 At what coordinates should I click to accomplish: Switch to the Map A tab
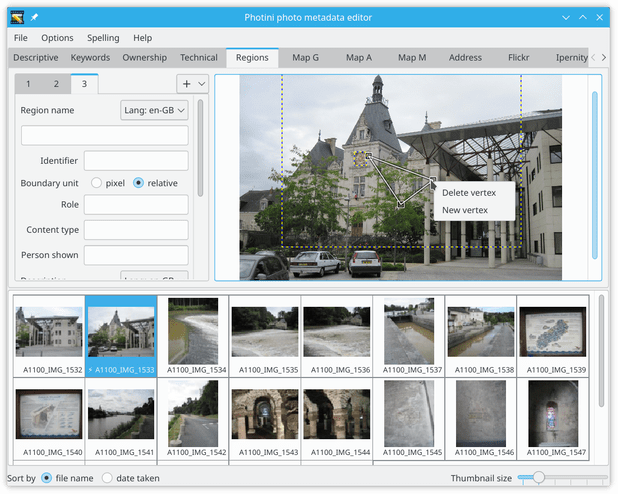(x=359, y=58)
